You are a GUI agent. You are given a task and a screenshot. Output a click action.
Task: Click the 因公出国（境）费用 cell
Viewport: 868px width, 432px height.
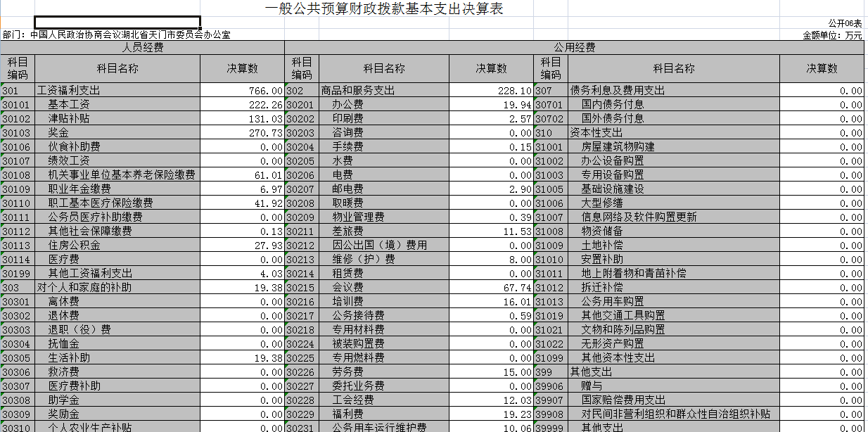(x=384, y=246)
